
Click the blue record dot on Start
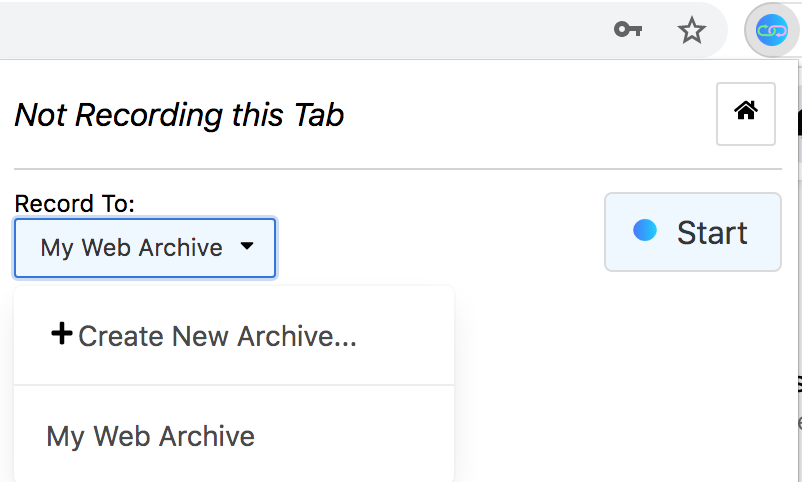[645, 230]
